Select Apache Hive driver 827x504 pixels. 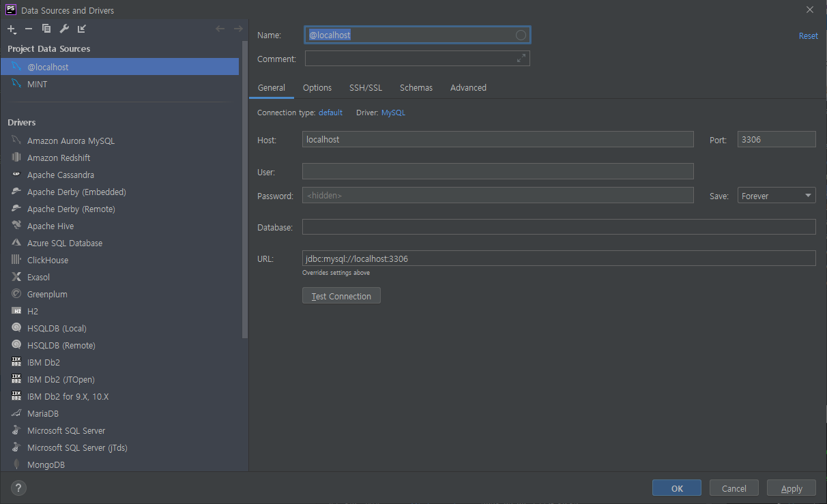119,226
